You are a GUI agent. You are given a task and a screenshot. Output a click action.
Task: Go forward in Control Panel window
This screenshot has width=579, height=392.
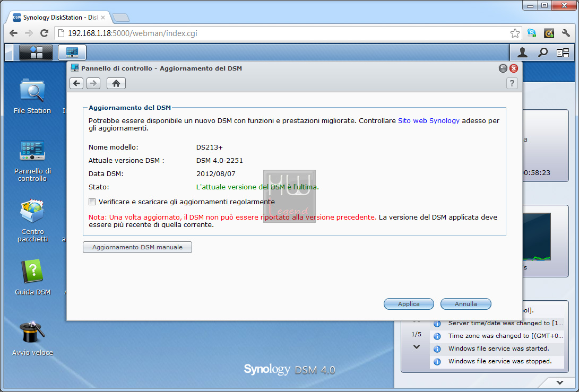coord(93,83)
